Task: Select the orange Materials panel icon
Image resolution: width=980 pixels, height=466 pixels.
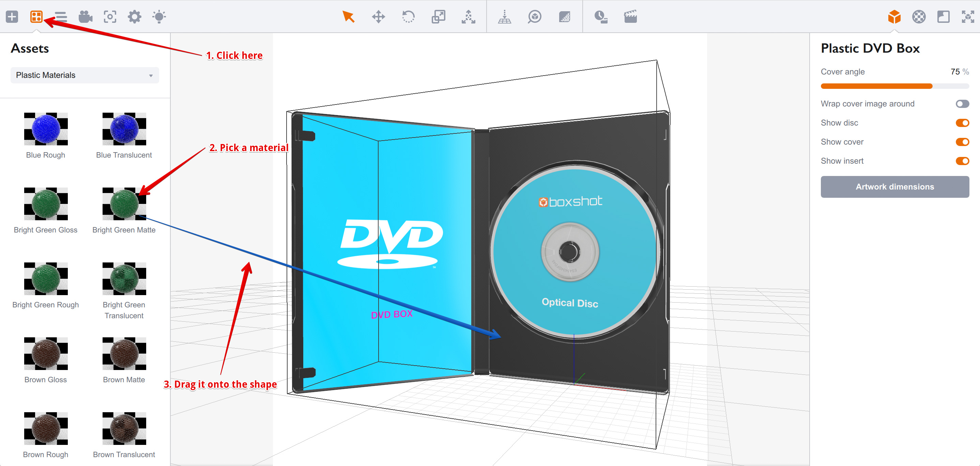Action: (x=36, y=17)
